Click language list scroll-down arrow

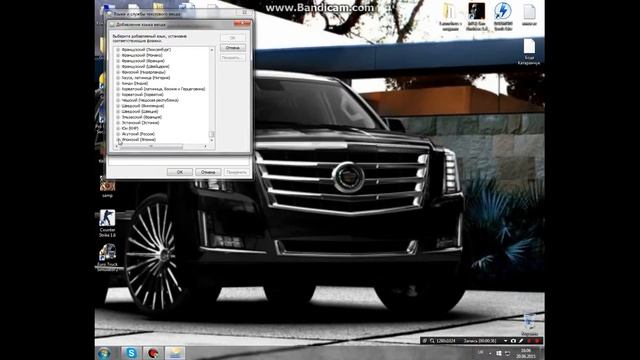pyautogui.click(x=212, y=140)
